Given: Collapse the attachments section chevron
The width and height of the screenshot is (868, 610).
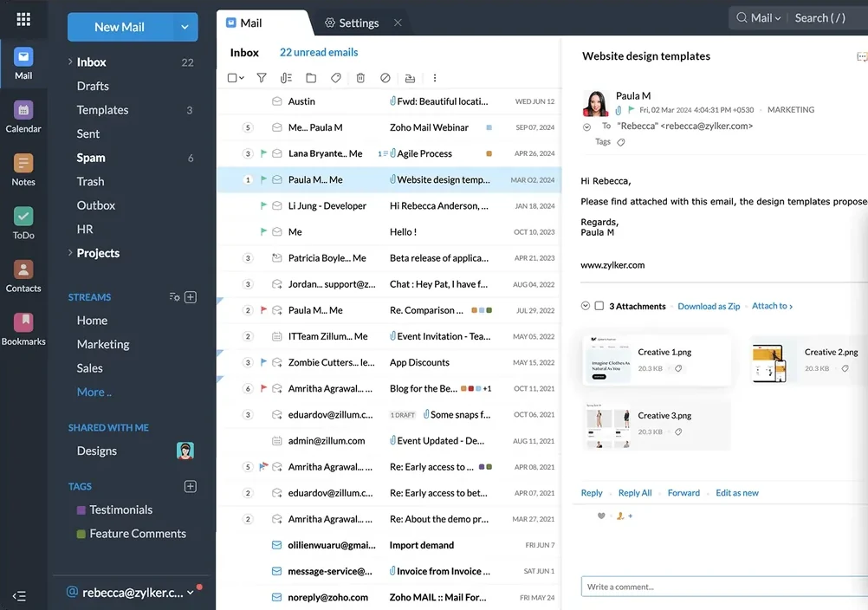Looking at the screenshot, I should [585, 306].
